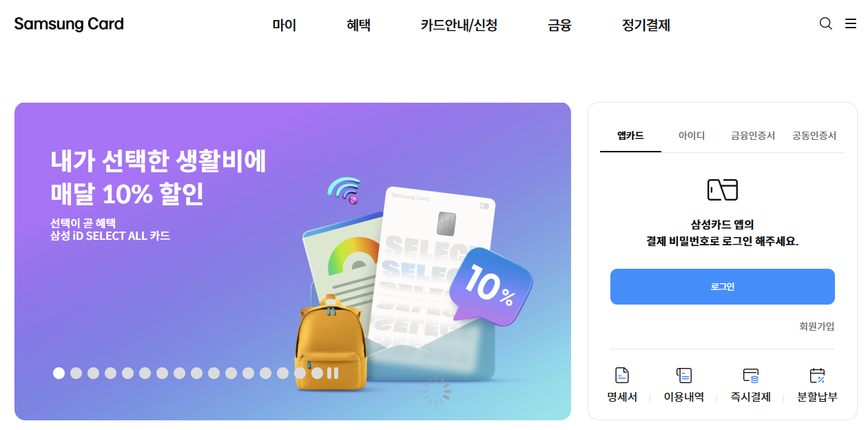
Task: Expand the 마이 navigation menu
Action: tap(284, 25)
